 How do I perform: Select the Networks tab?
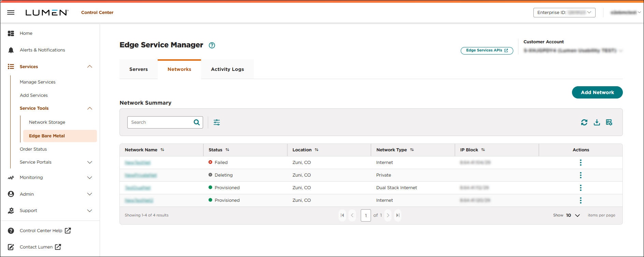[x=179, y=69]
